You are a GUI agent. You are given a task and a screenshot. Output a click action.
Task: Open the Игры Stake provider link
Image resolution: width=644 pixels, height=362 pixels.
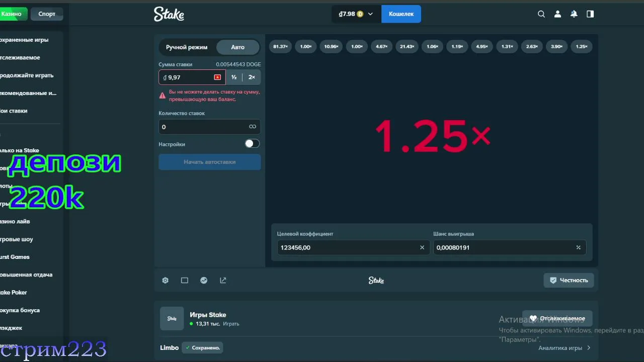click(208, 315)
